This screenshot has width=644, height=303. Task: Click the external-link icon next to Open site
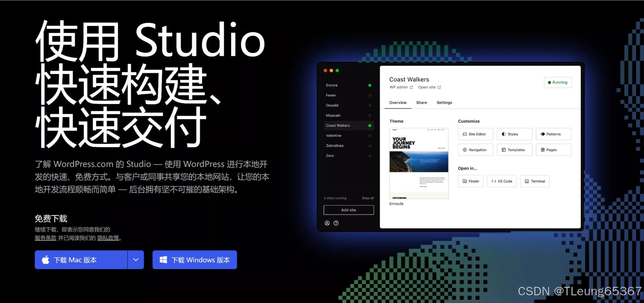[x=439, y=87]
